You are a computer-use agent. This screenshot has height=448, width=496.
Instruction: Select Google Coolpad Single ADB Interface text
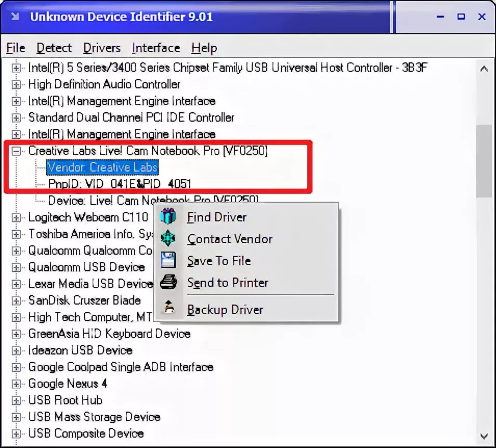pos(121,367)
